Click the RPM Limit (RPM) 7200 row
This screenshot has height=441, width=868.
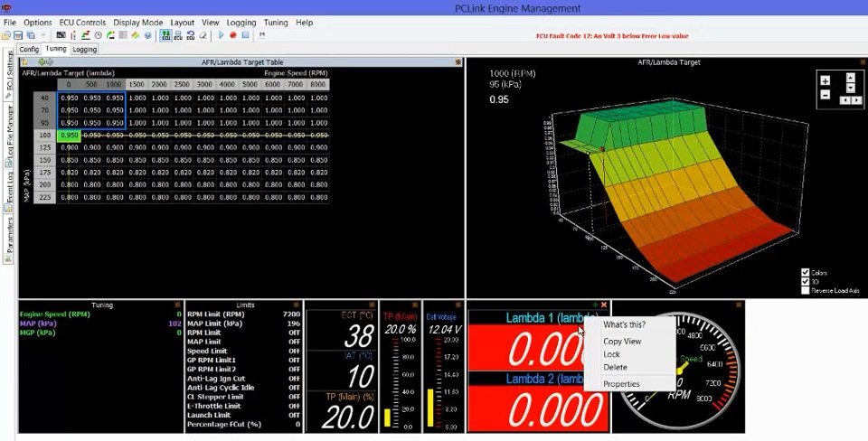pos(243,314)
